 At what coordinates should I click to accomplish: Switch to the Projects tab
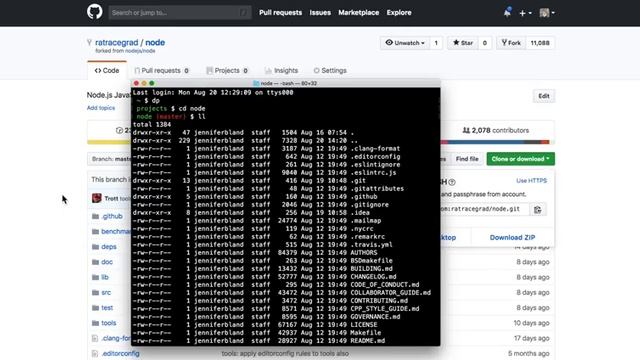point(227,71)
